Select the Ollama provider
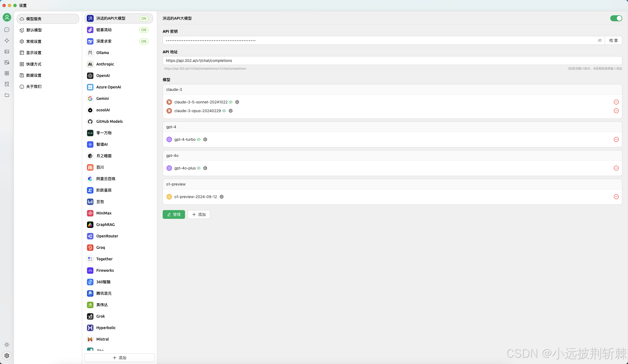Image resolution: width=628 pixels, height=364 pixels. 119,53
